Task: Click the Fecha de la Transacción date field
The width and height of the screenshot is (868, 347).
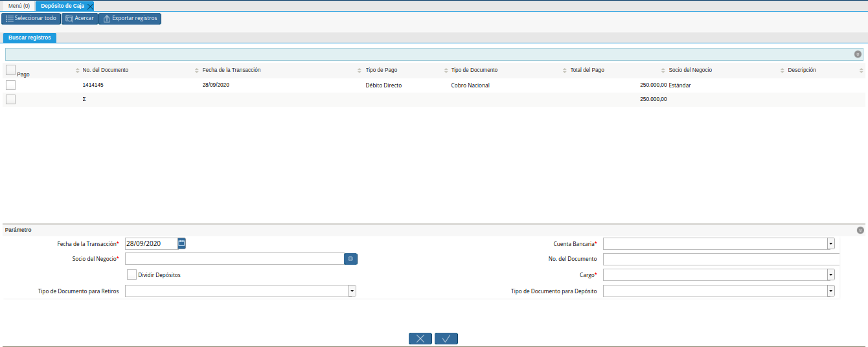Action: coord(151,243)
